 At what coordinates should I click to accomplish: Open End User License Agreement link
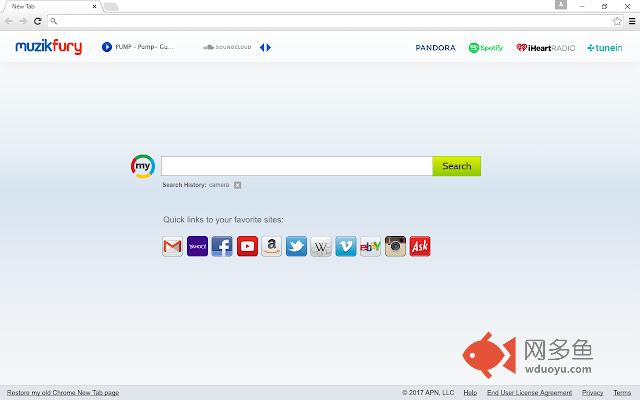[529, 393]
